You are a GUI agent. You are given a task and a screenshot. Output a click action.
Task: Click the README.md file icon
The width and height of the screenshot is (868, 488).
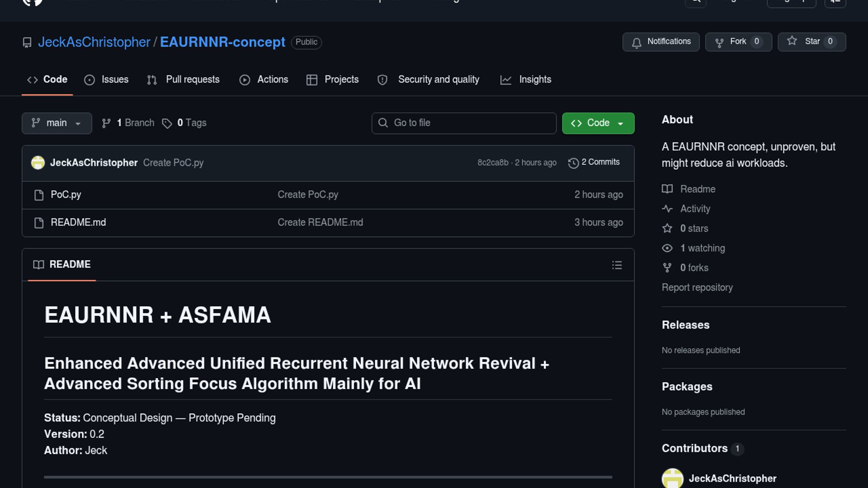(x=39, y=223)
